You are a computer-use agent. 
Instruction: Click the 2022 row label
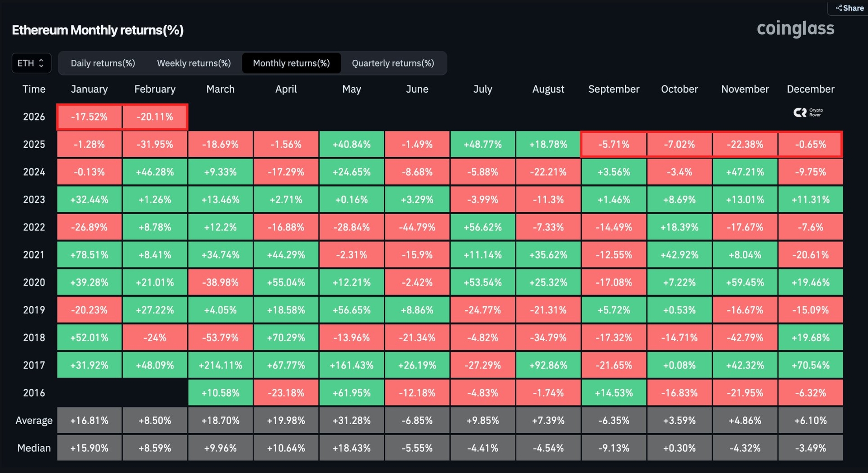coord(34,227)
